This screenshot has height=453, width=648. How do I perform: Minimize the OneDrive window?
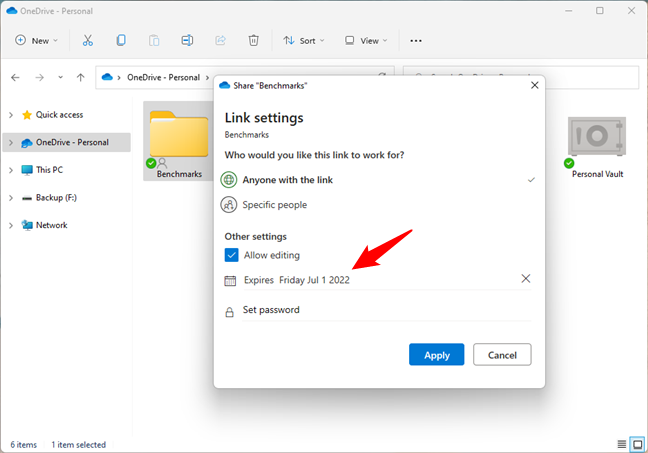coord(569,11)
